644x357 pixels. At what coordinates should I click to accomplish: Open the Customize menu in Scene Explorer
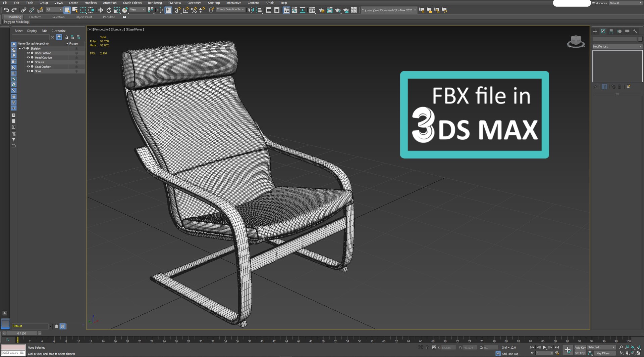(x=58, y=31)
